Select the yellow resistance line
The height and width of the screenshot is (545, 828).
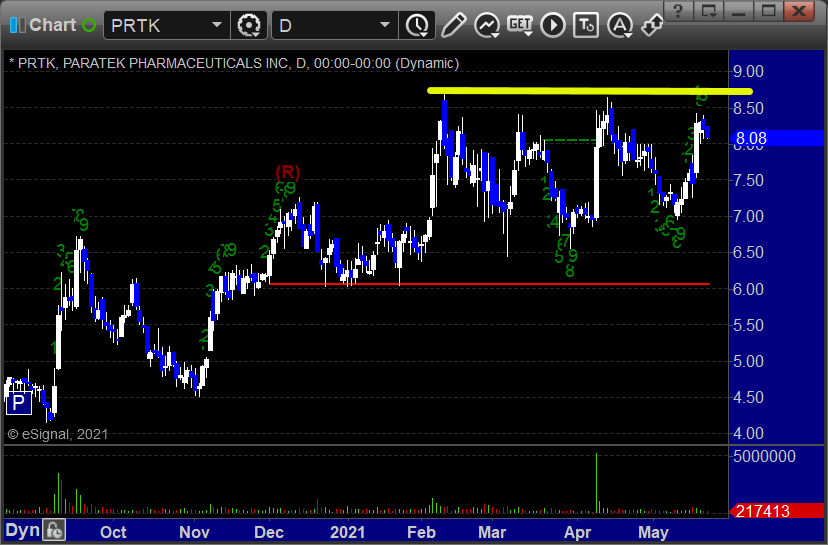590,91
